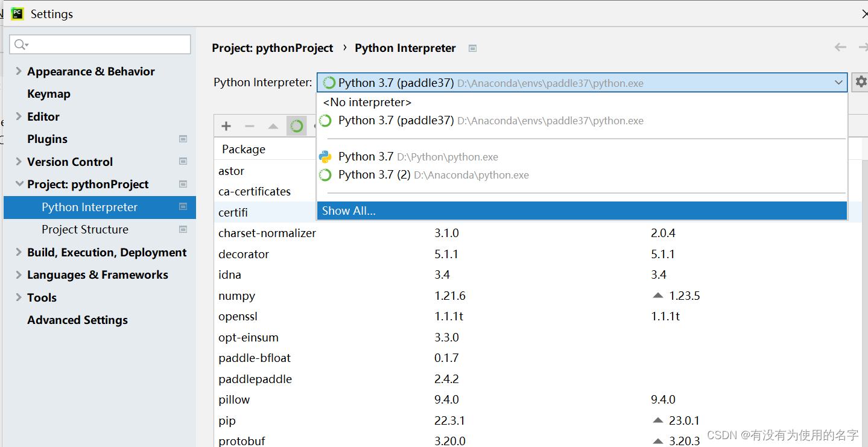The height and width of the screenshot is (447, 868).
Task: Click the Python logo icon for D:\Python interpreter
Action: tap(326, 157)
